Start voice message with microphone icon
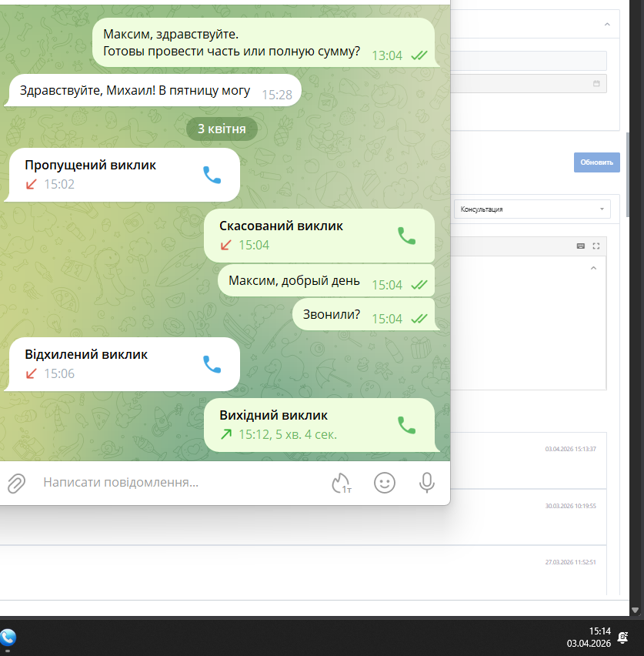 point(426,483)
